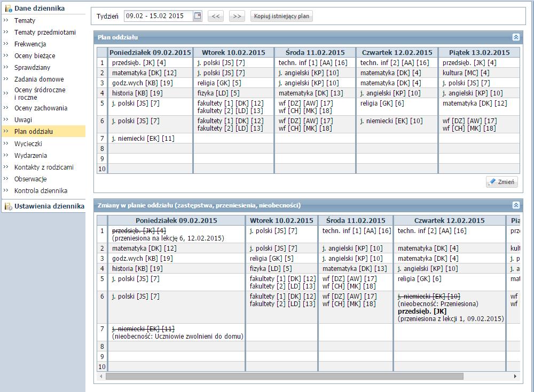Open Sprawdziany in the sidebar
Screen dimensions: 534x392
coord(32,67)
